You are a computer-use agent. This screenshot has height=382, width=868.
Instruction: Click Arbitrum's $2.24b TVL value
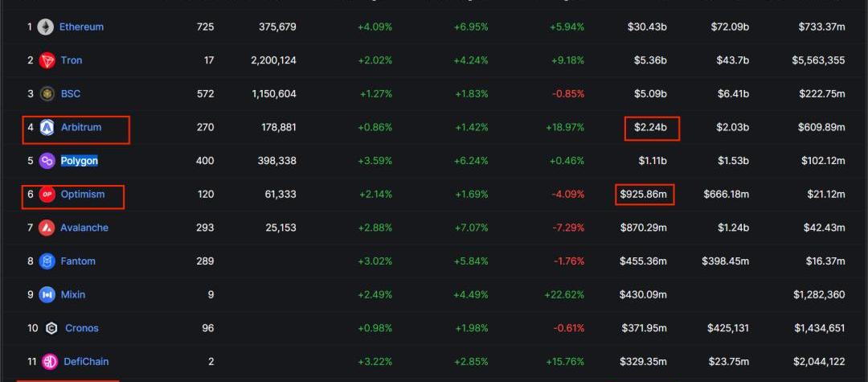click(x=650, y=127)
